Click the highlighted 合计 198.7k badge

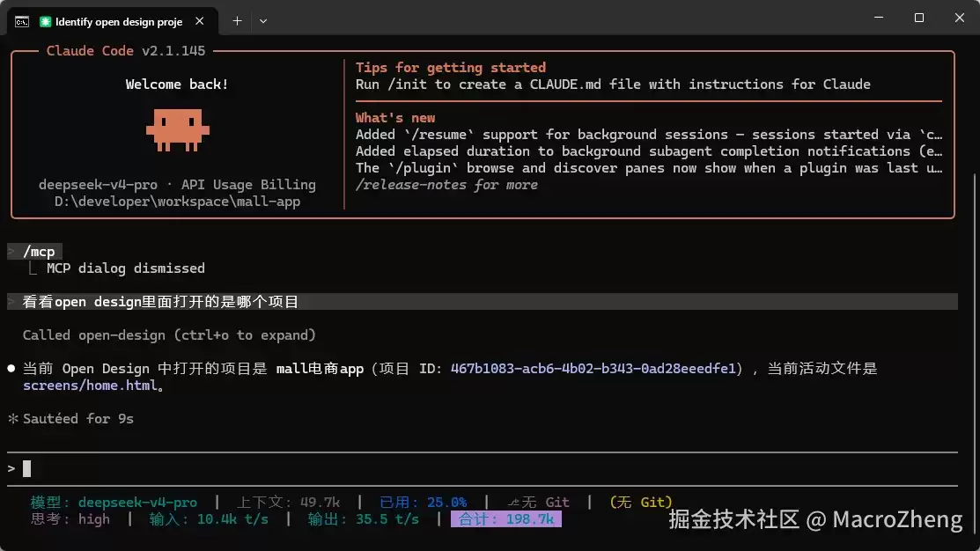(506, 519)
